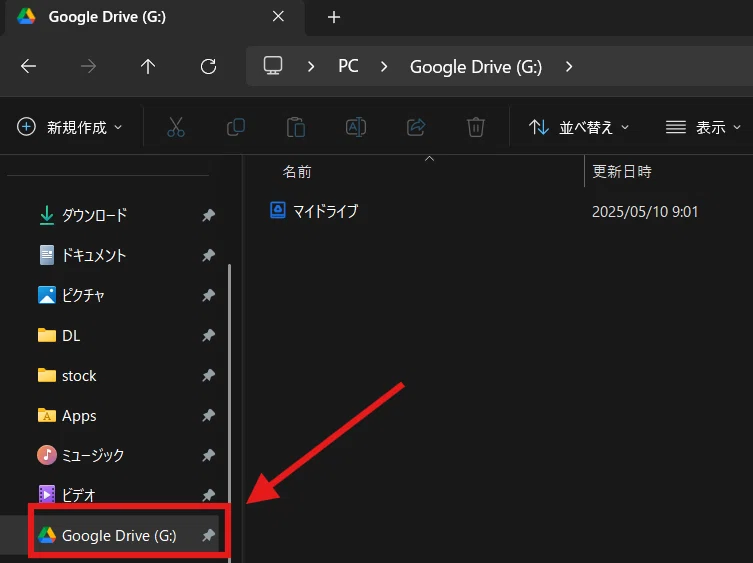Click the Cut scissors icon

(176, 127)
